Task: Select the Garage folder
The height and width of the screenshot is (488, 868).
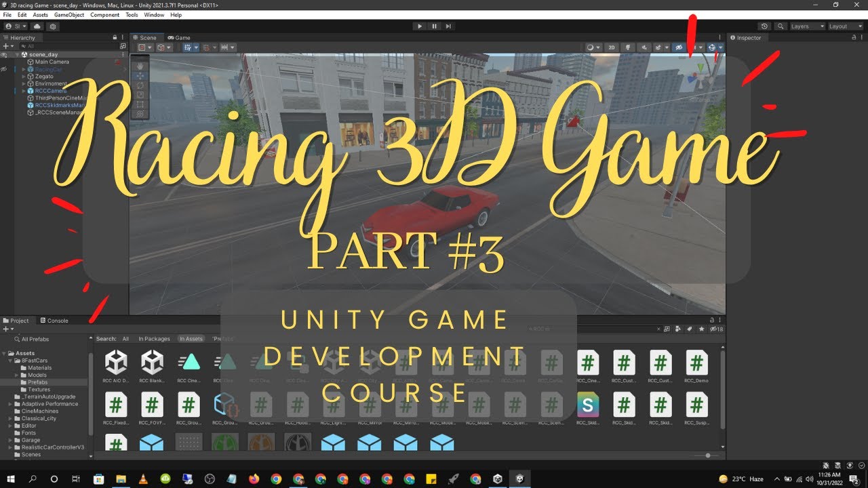Action: pos(31,440)
